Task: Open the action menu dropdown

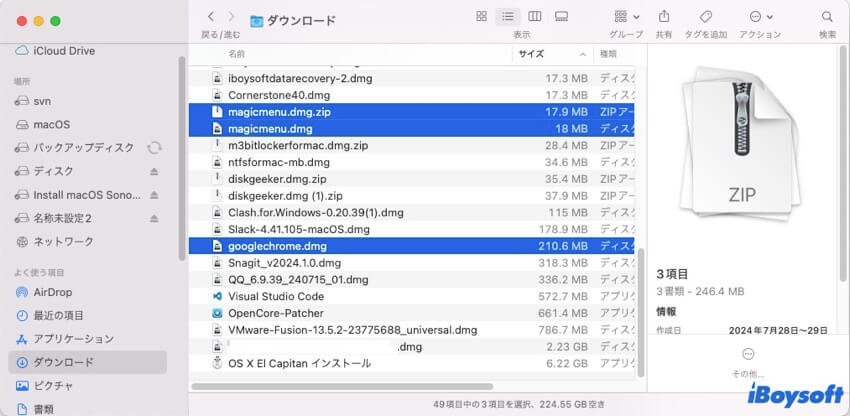Action: (760, 17)
